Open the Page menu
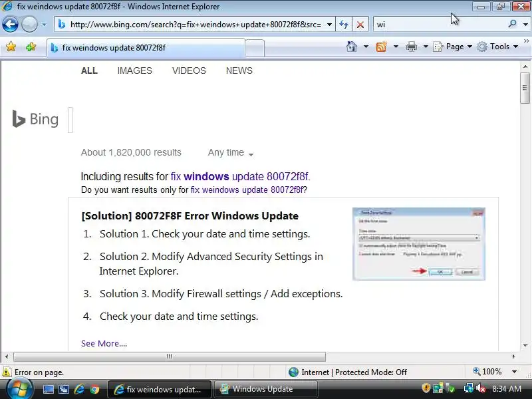Image resolution: width=532 pixels, height=399 pixels. (x=453, y=47)
